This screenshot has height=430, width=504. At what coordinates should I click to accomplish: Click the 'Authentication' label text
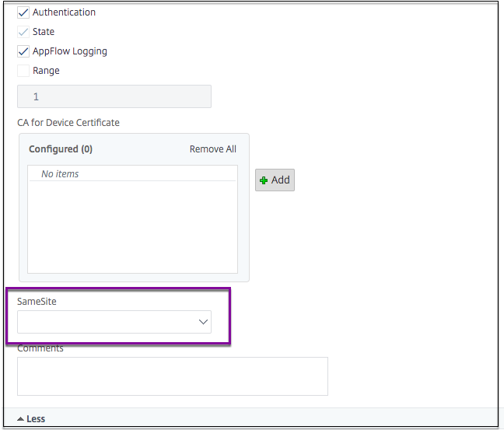(64, 12)
